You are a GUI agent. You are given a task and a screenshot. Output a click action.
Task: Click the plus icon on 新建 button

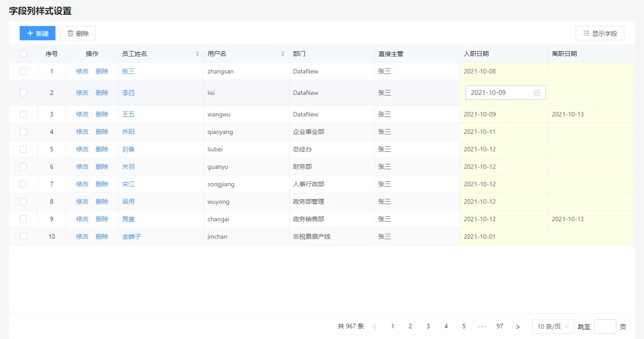coord(30,34)
